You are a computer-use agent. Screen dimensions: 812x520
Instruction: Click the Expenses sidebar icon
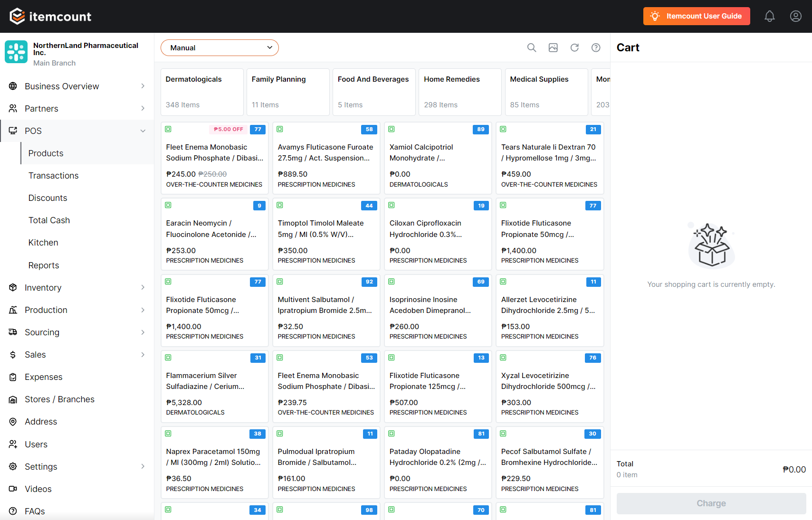13,377
